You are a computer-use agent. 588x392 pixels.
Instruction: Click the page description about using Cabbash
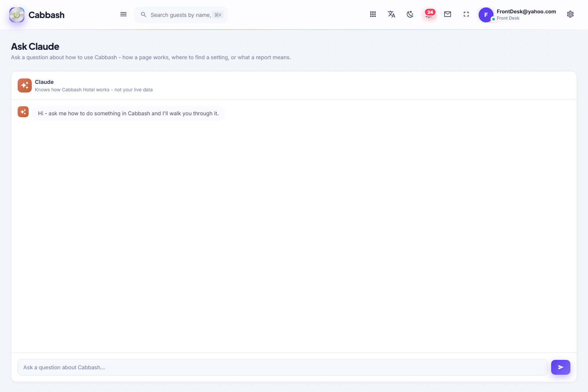tap(151, 57)
